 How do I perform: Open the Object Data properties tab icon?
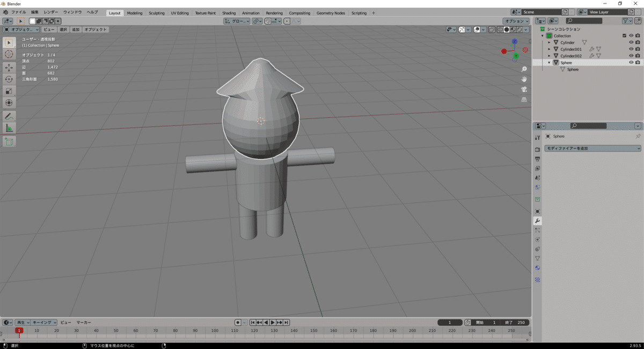pyautogui.click(x=537, y=258)
